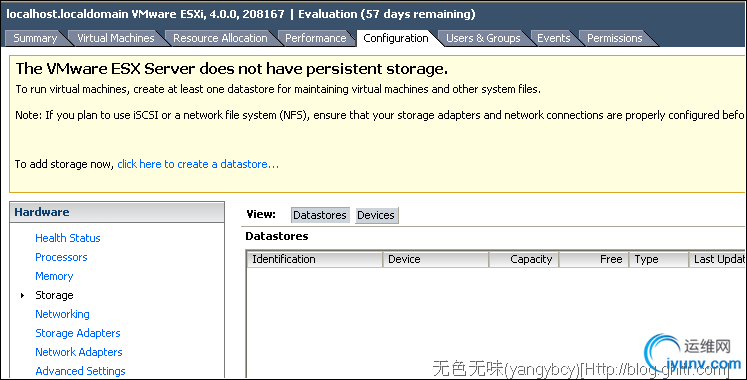Open the Storage Adapters link
This screenshot has height=380, width=747.
coord(78,333)
